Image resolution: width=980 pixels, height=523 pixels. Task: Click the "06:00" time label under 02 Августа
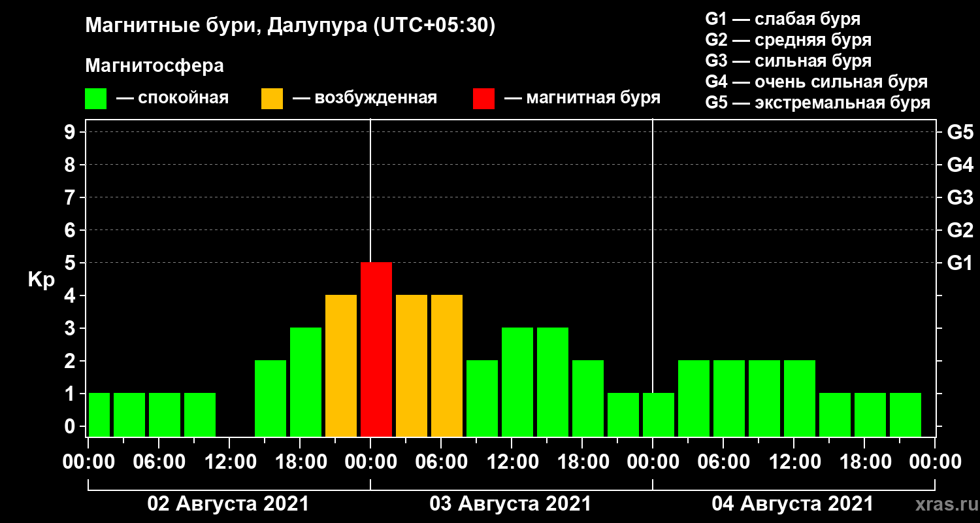pos(158,462)
